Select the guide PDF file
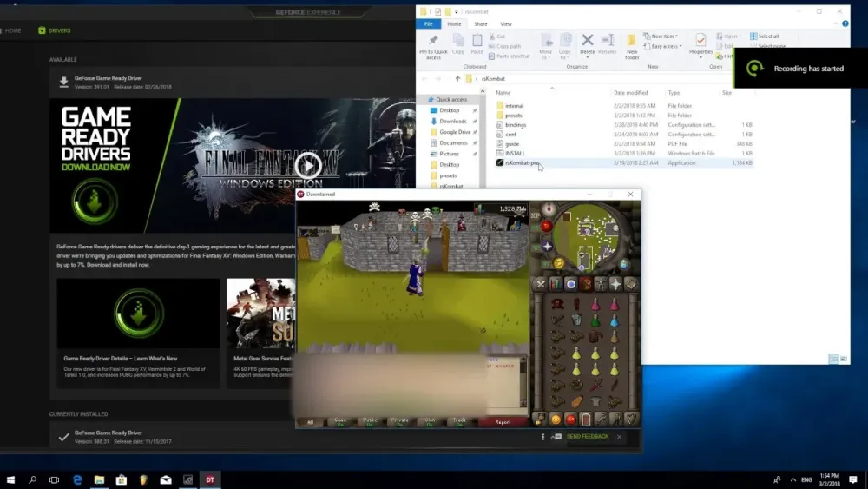This screenshot has width=868, height=489. coord(624,143)
